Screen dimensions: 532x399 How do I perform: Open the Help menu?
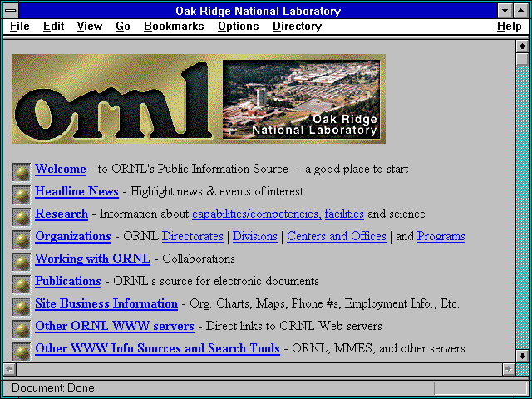(x=509, y=26)
